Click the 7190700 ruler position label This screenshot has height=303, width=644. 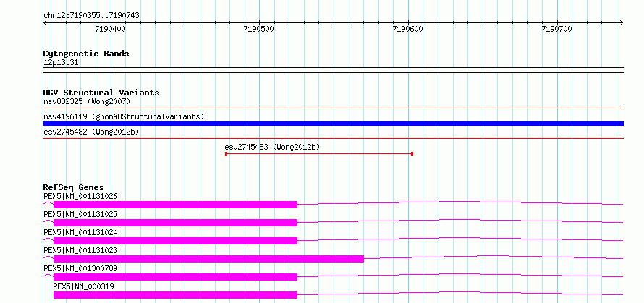tap(557, 29)
